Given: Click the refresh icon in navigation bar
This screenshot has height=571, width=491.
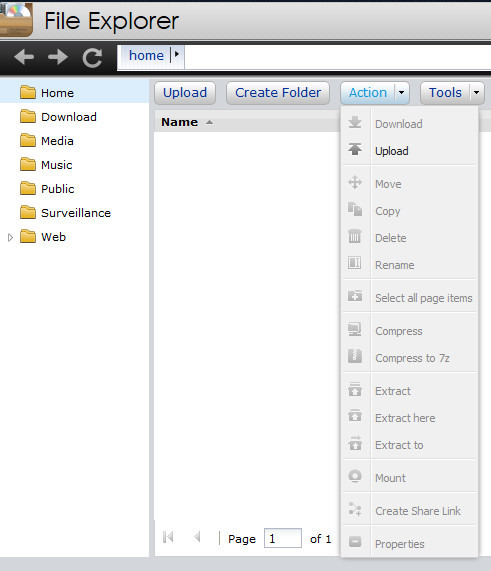Looking at the screenshot, I should pos(92,58).
